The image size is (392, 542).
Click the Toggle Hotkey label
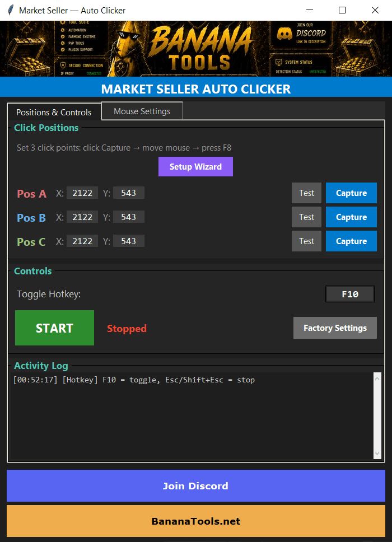click(49, 294)
